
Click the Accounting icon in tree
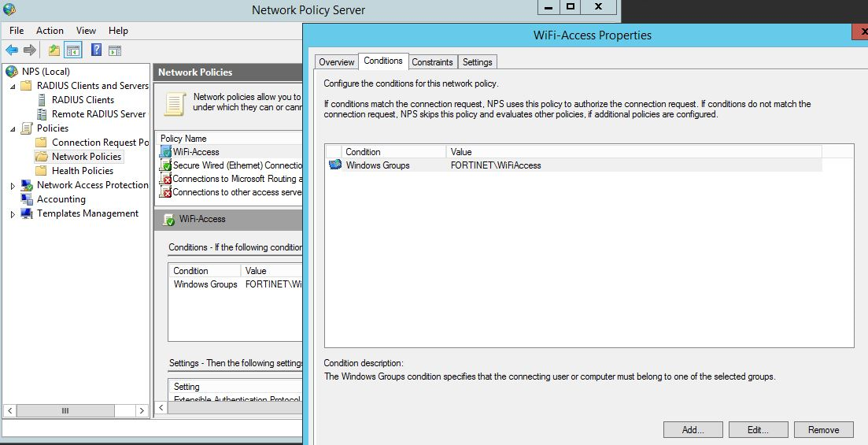pyautogui.click(x=27, y=199)
